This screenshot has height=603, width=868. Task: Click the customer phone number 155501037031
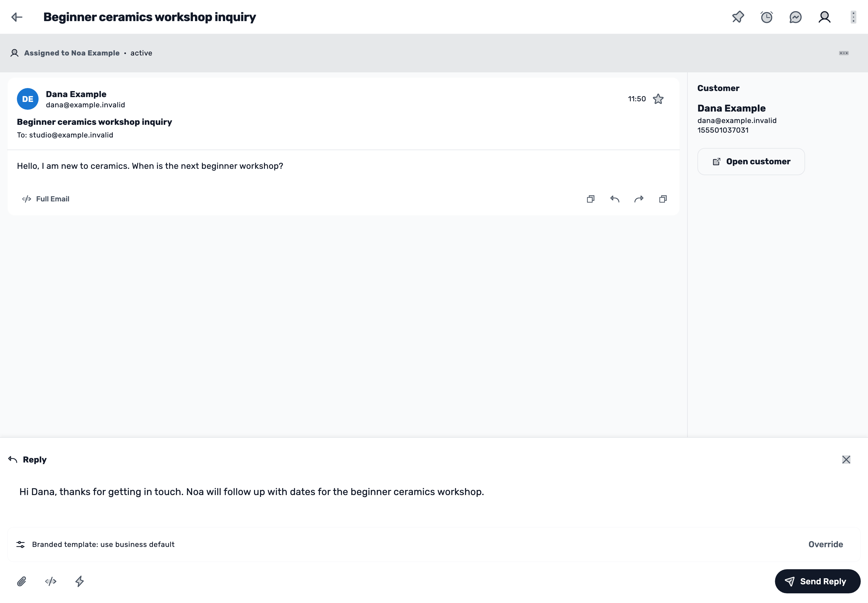tap(722, 130)
